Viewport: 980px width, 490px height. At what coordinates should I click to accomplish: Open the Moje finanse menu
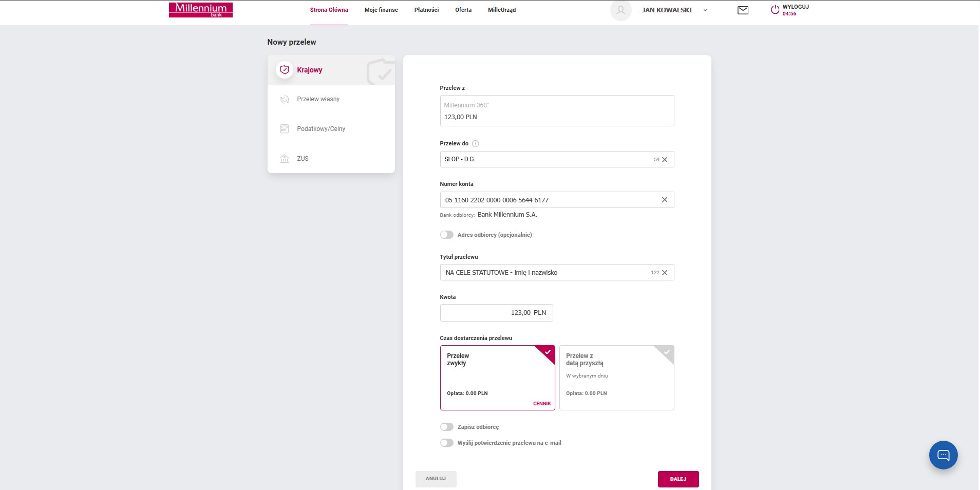[x=381, y=10]
